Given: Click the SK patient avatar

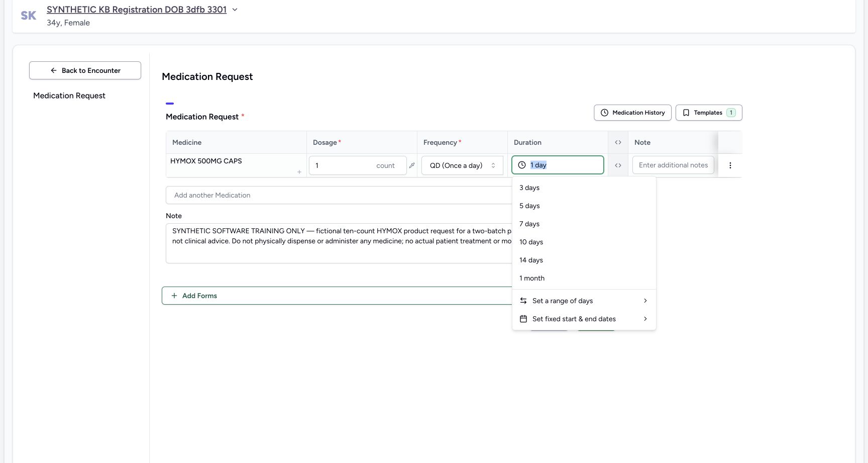Looking at the screenshot, I should tap(28, 16).
